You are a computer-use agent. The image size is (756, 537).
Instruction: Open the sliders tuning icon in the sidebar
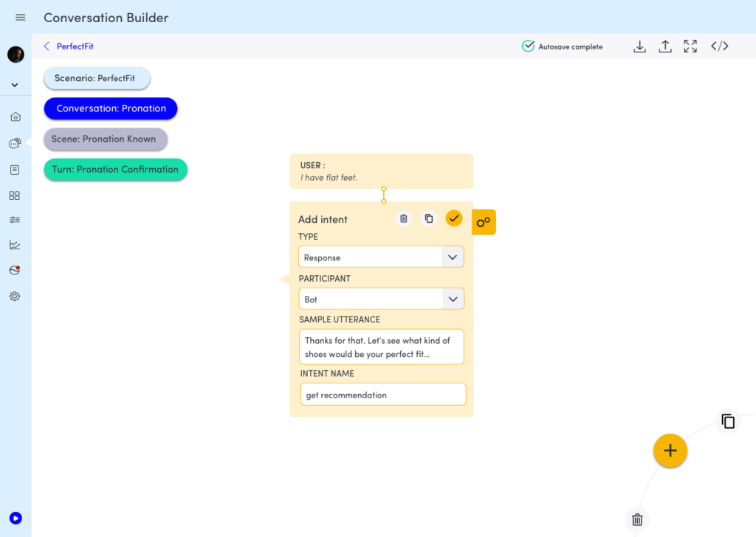point(15,220)
